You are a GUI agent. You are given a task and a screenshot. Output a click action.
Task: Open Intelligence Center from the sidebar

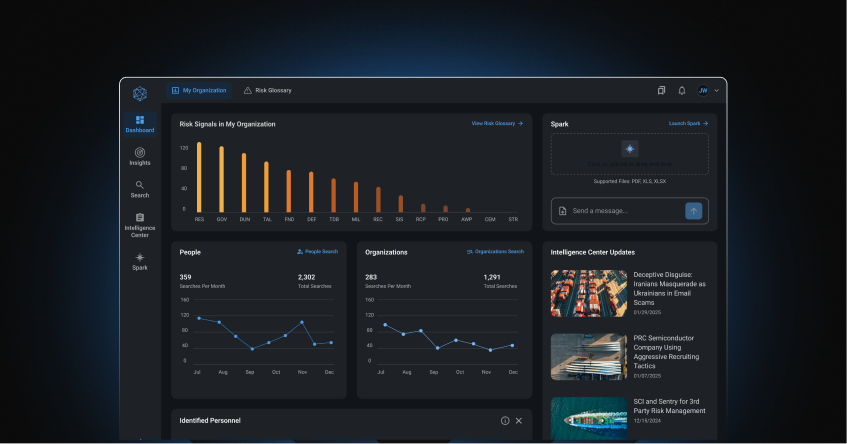(139, 225)
